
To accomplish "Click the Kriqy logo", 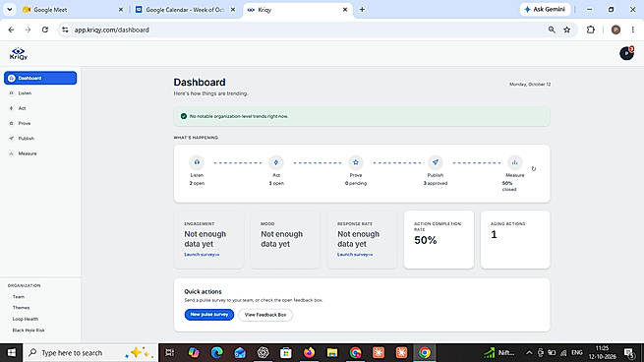I will point(19,53).
